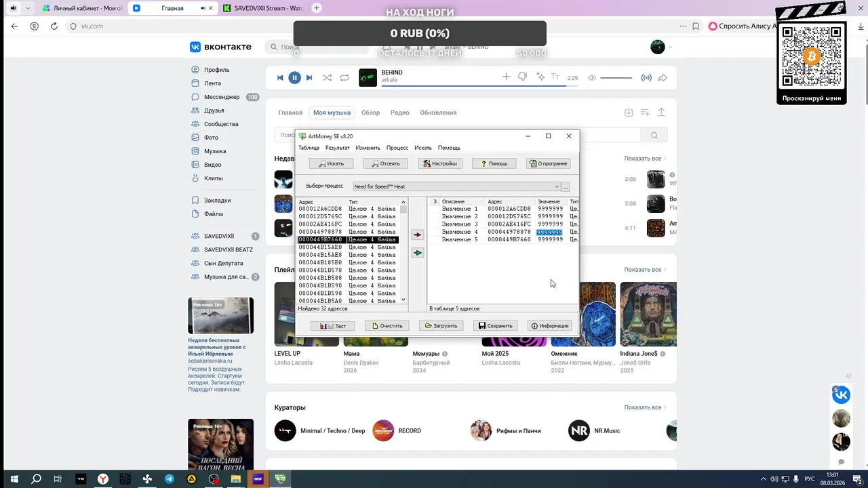Switch to the Радио music tab
This screenshot has height=488, width=868.
(399, 113)
